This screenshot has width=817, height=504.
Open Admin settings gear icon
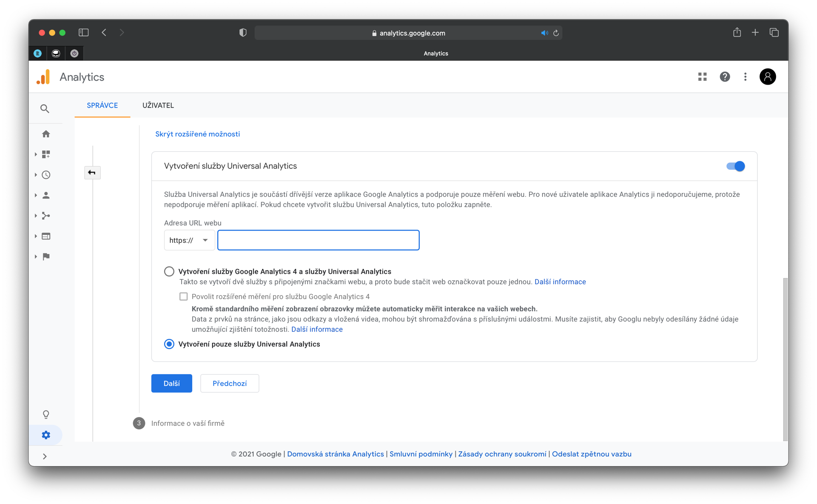[46, 435]
